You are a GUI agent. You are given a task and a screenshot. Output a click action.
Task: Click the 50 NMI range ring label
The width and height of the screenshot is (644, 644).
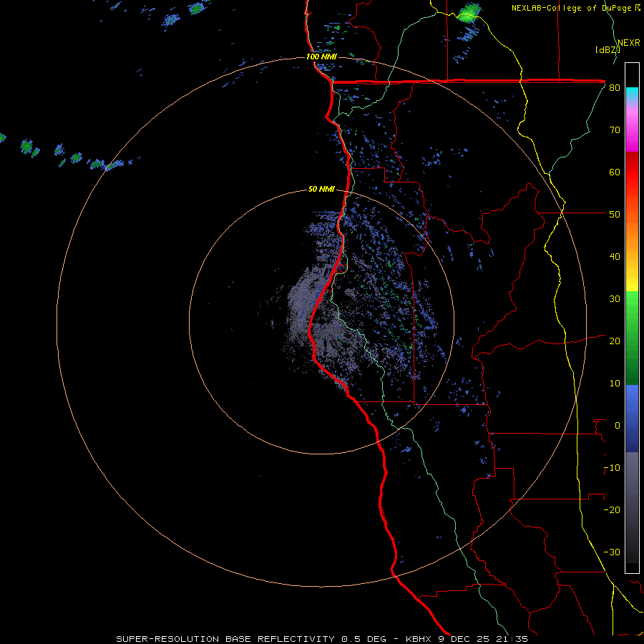click(x=321, y=190)
